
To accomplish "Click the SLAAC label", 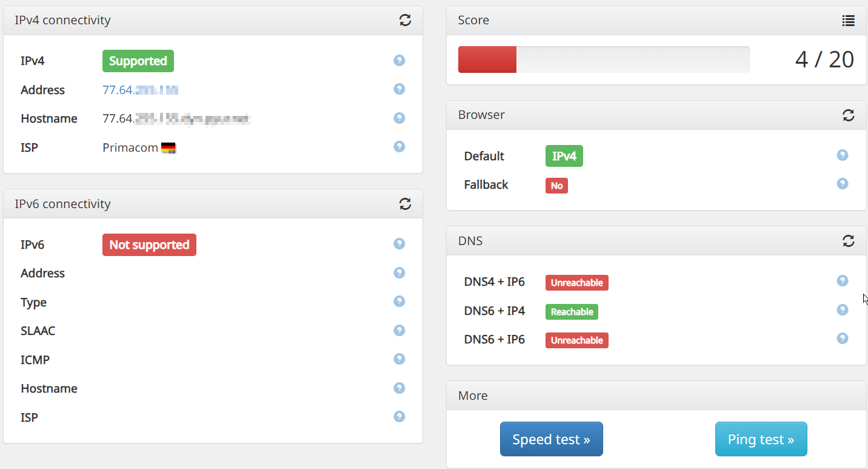I will click(38, 331).
